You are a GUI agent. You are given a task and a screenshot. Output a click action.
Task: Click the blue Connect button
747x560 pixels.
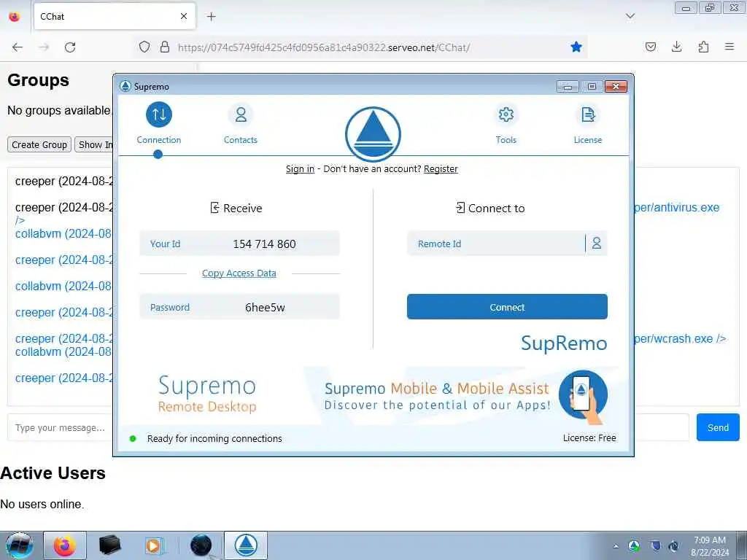pyautogui.click(x=507, y=307)
